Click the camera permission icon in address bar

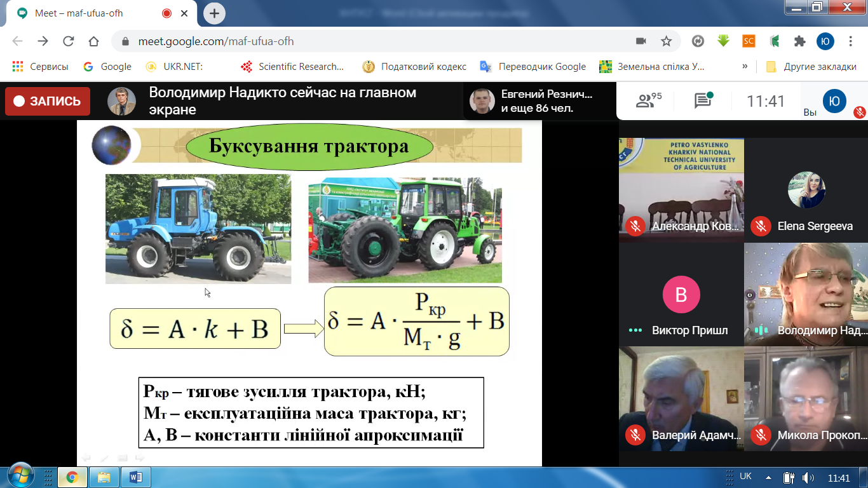(641, 41)
